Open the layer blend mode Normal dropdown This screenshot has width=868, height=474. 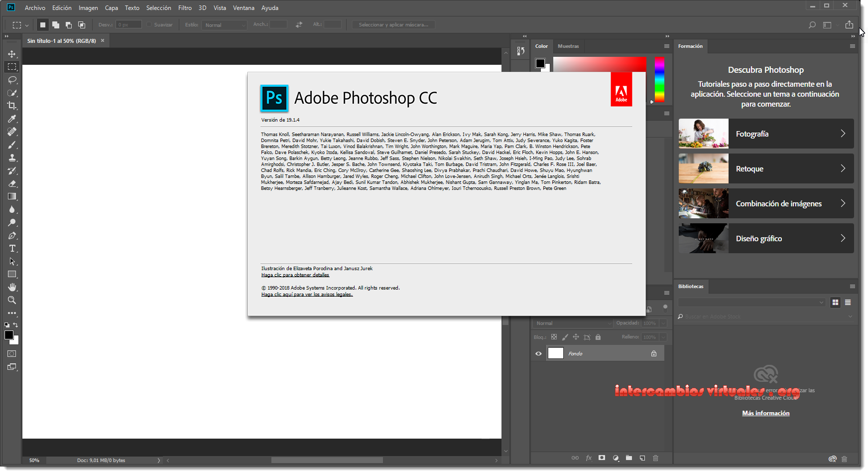coord(573,323)
